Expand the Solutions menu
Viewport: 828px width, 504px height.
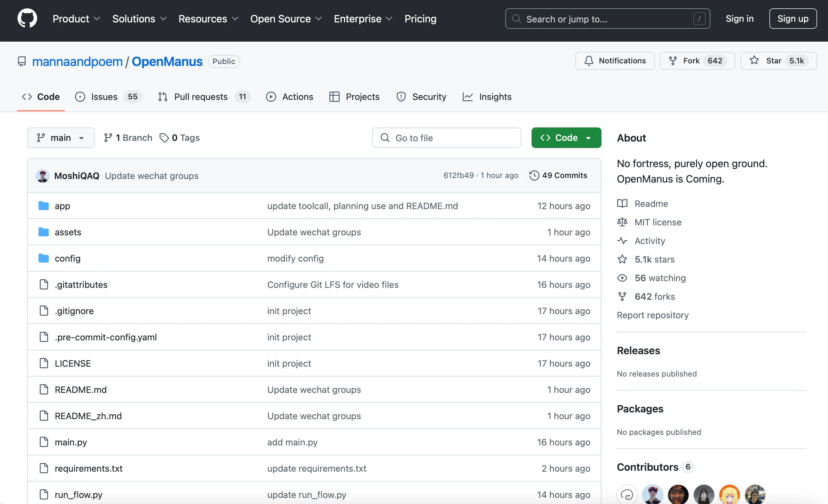tap(139, 19)
